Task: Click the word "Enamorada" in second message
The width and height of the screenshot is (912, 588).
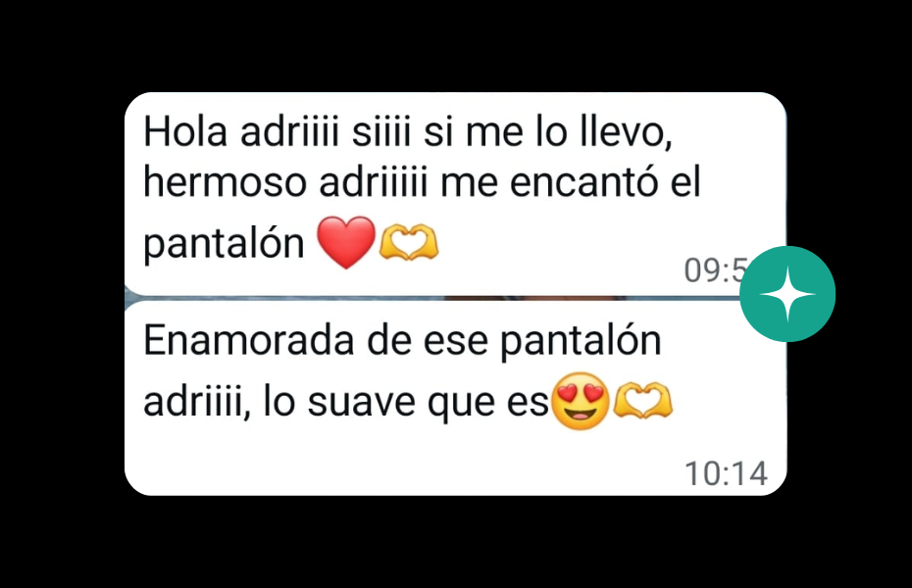Action: click(x=249, y=340)
